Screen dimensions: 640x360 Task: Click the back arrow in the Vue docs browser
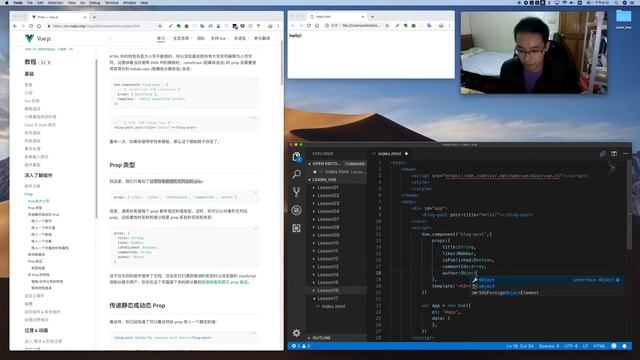(15, 26)
